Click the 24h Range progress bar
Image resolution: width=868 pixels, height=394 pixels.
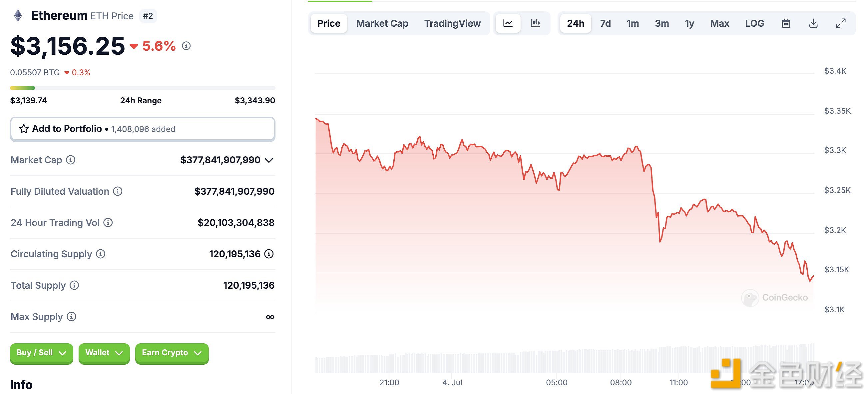click(x=143, y=88)
